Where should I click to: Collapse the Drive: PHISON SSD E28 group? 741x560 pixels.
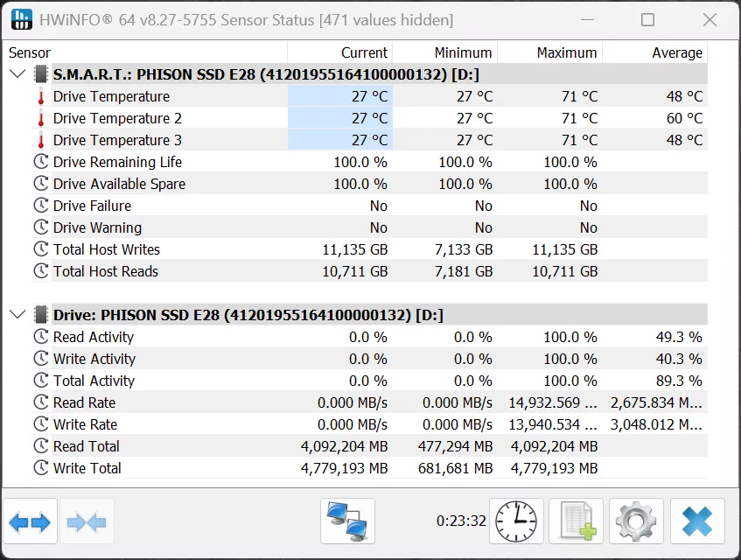point(17,314)
